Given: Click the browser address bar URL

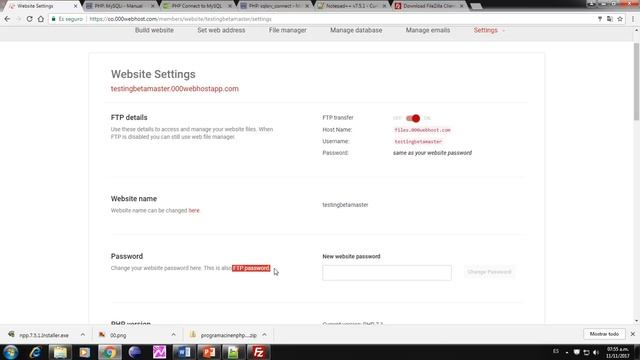Looking at the screenshot, I should tap(180, 19).
